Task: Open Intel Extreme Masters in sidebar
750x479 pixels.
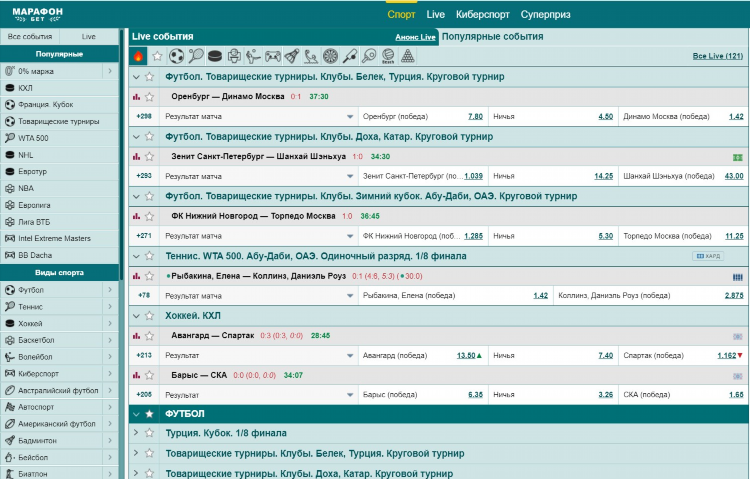Action: coord(59,238)
